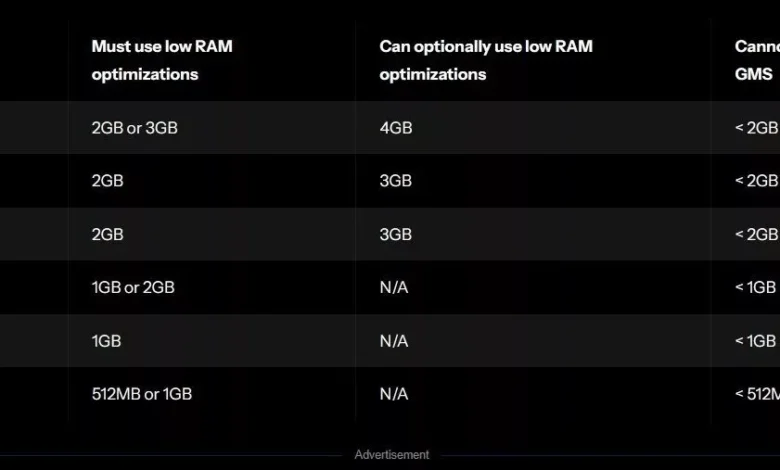The image size is (780, 470).
Task: Click the '2GB' cell in the third data row
Action: (x=107, y=234)
